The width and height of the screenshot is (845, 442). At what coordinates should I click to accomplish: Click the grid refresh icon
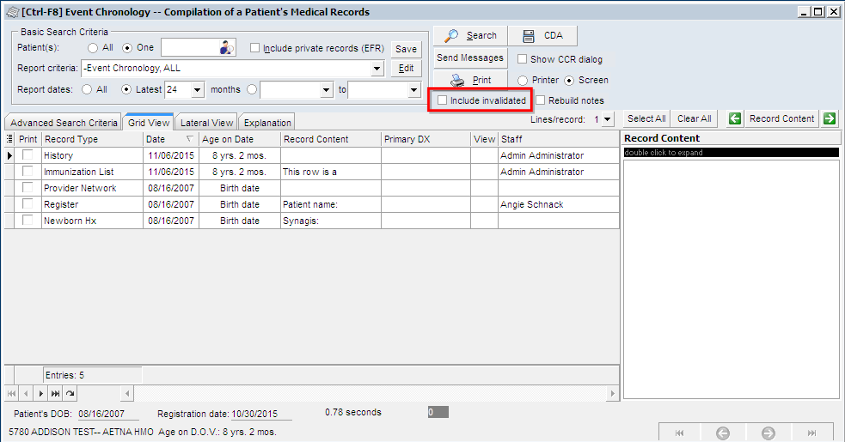pyautogui.click(x=70, y=393)
